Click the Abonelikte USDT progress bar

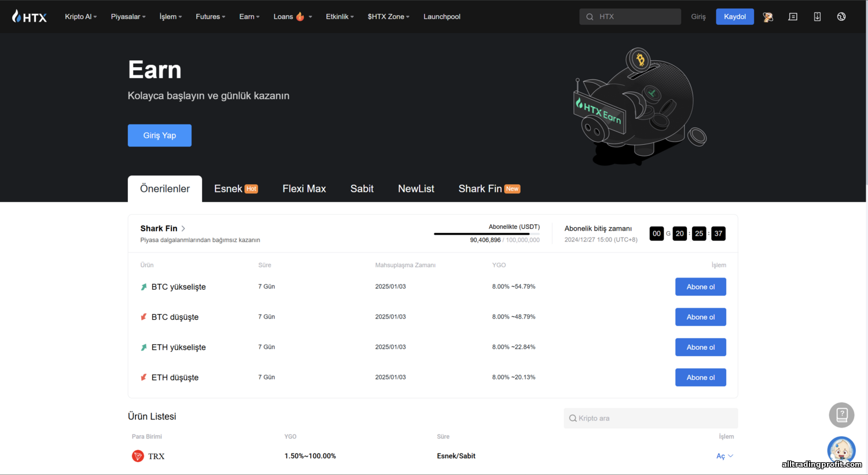point(487,234)
